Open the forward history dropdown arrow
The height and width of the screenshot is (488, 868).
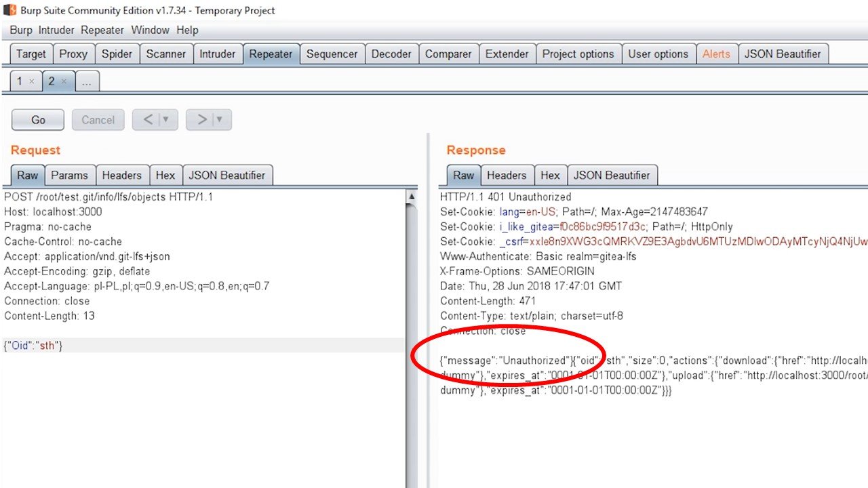[x=220, y=120]
